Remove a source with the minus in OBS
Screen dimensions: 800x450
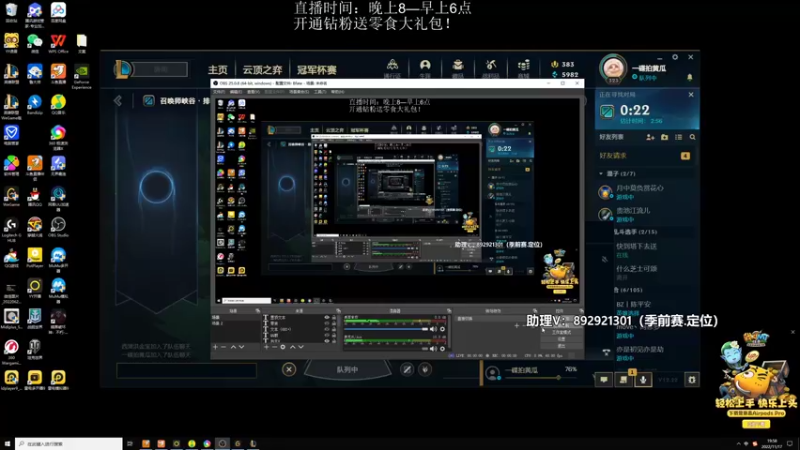pos(274,347)
